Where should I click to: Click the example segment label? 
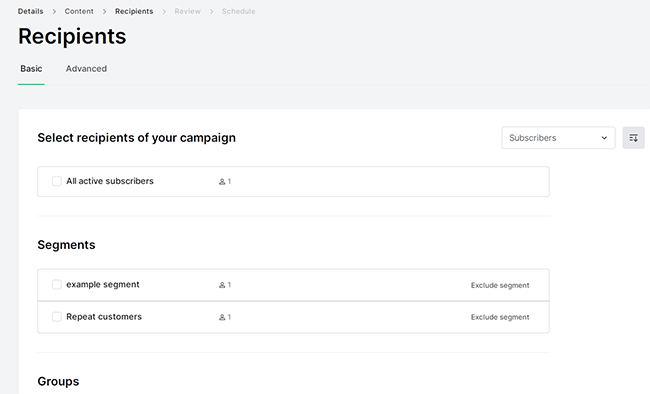point(103,285)
